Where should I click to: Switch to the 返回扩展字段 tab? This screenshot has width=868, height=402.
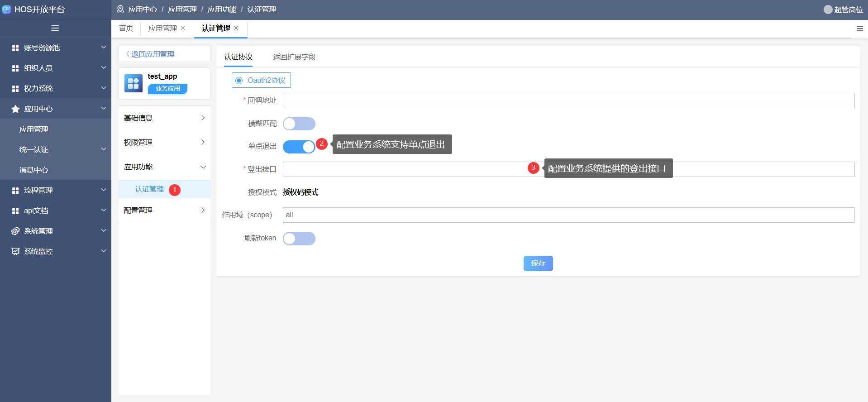coord(294,57)
